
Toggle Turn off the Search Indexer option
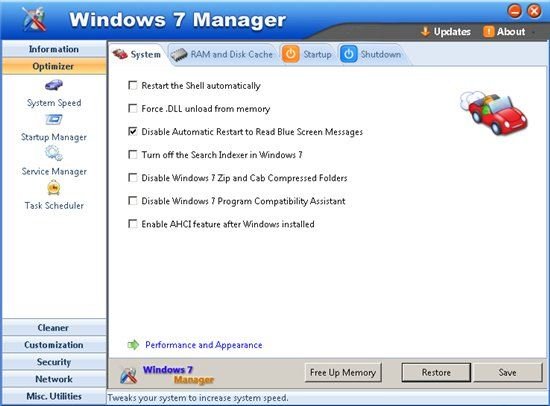(133, 155)
